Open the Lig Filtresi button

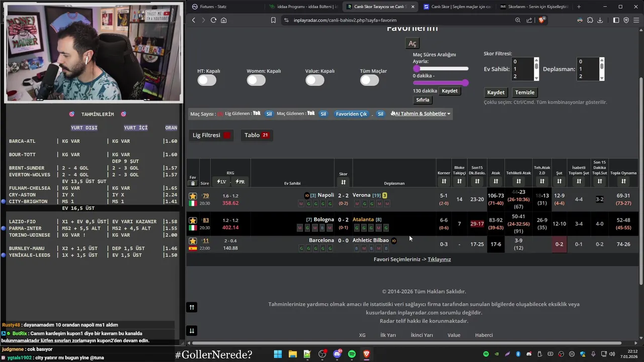click(211, 135)
